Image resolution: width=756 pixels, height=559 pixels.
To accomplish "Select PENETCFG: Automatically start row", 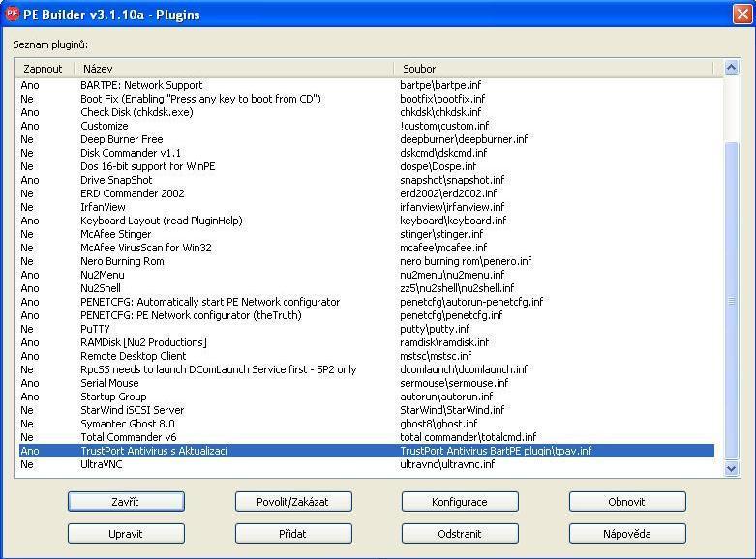I will [x=367, y=302].
